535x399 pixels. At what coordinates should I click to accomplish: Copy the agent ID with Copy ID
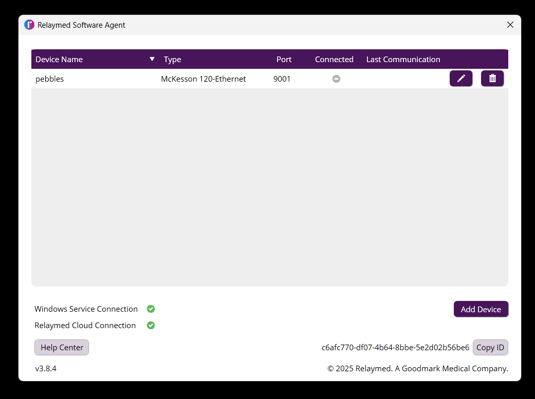point(490,347)
